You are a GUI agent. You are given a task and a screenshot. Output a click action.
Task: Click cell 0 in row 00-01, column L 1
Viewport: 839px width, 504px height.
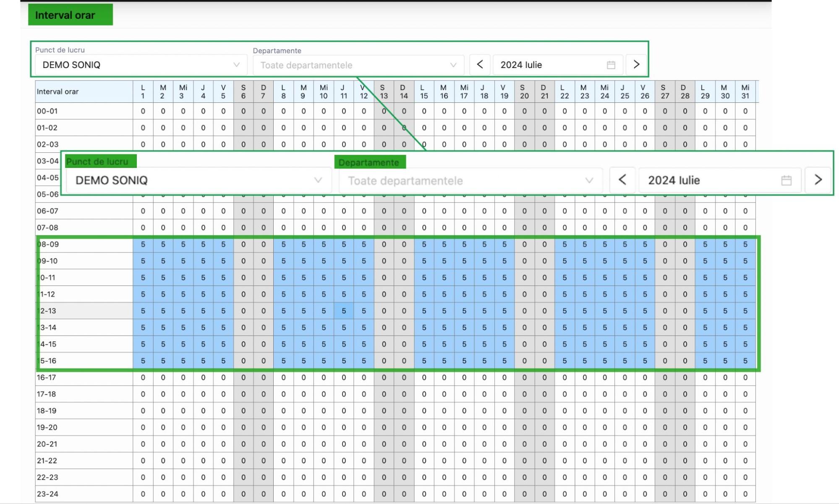pyautogui.click(x=143, y=111)
